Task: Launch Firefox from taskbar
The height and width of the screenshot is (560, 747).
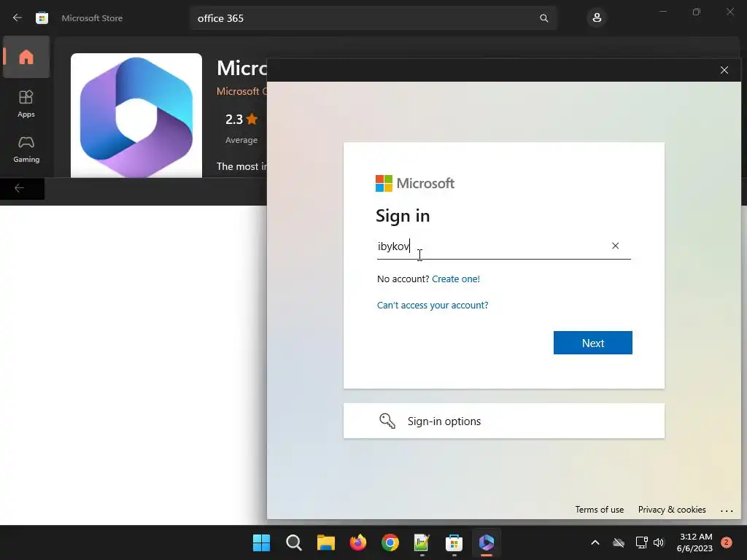Action: [357, 542]
